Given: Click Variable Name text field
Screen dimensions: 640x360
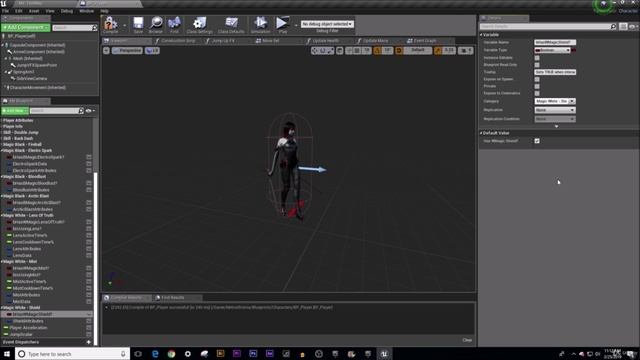Looking at the screenshot, I should [x=555, y=42].
